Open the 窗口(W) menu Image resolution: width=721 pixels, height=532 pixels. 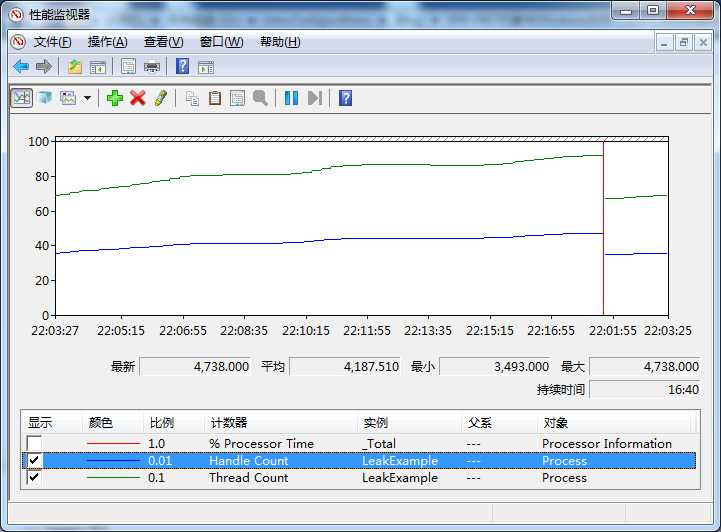[x=222, y=42]
